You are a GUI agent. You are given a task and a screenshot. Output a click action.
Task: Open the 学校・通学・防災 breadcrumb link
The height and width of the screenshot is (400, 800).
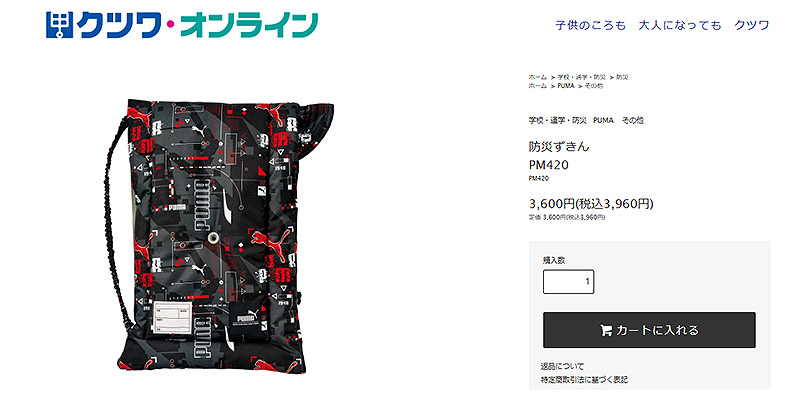tap(581, 77)
